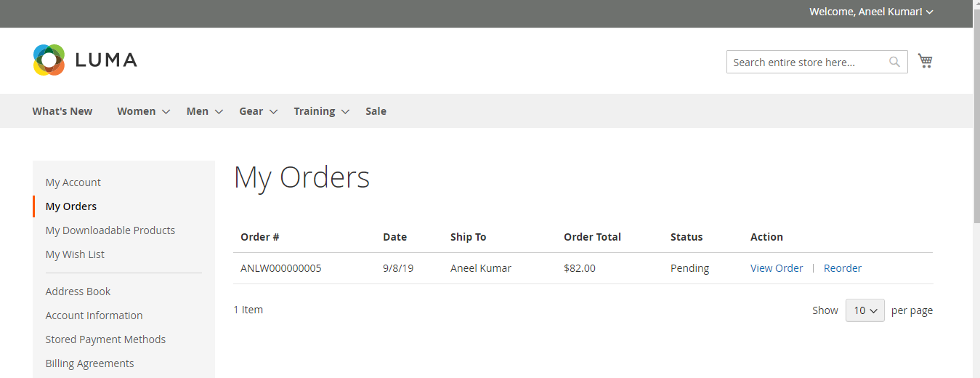Image resolution: width=980 pixels, height=378 pixels.
Task: Open the Gear menu
Action: [258, 111]
